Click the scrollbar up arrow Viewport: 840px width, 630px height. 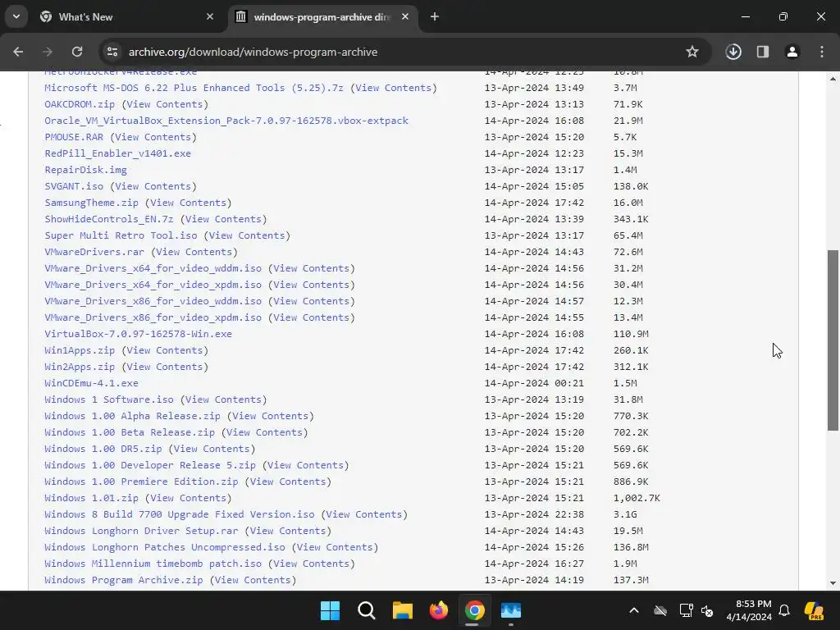(x=833, y=79)
